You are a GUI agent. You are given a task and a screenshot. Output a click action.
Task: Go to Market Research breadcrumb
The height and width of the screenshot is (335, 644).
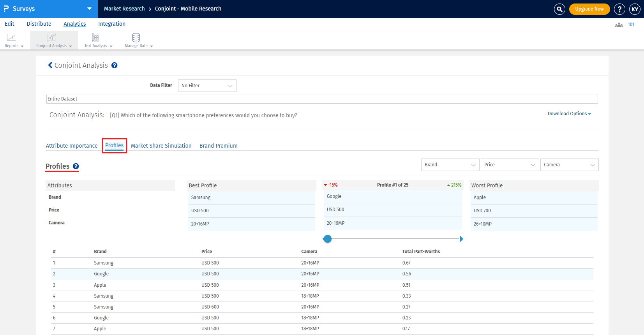click(x=124, y=9)
